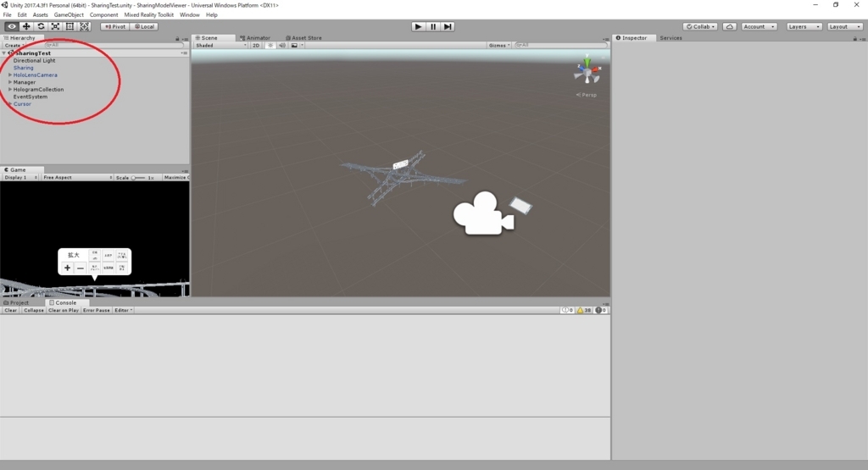Expand the HoloLensCamera object
This screenshot has height=470, width=868.
pyautogui.click(x=10, y=75)
